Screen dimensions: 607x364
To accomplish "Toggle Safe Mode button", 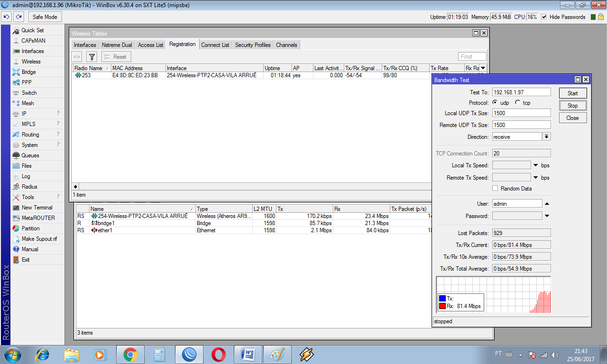I will (45, 17).
